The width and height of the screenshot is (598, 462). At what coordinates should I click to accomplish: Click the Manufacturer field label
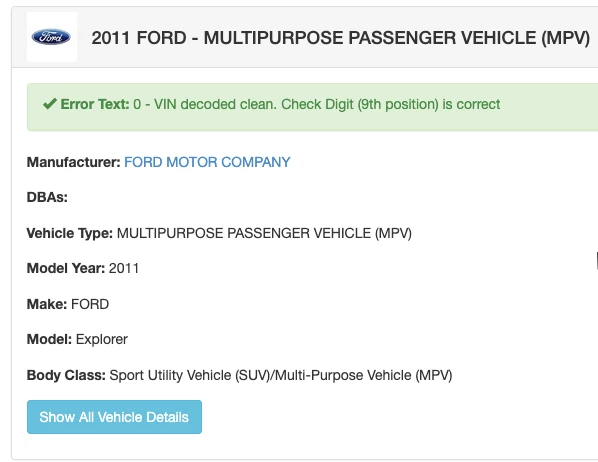[x=74, y=162]
